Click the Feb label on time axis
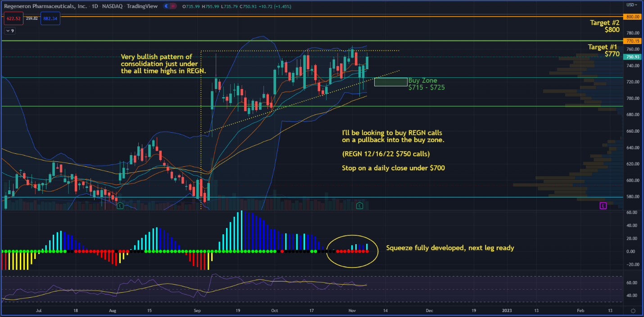 tap(581, 311)
